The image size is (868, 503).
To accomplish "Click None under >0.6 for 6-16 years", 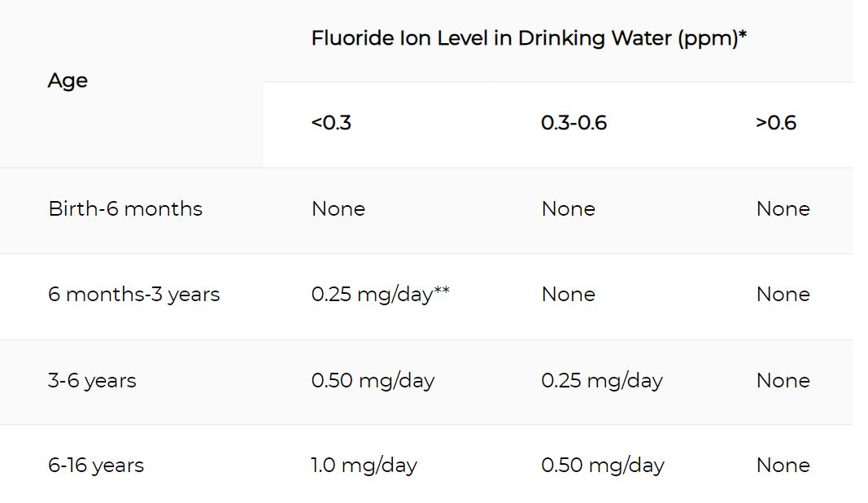I will (x=783, y=466).
